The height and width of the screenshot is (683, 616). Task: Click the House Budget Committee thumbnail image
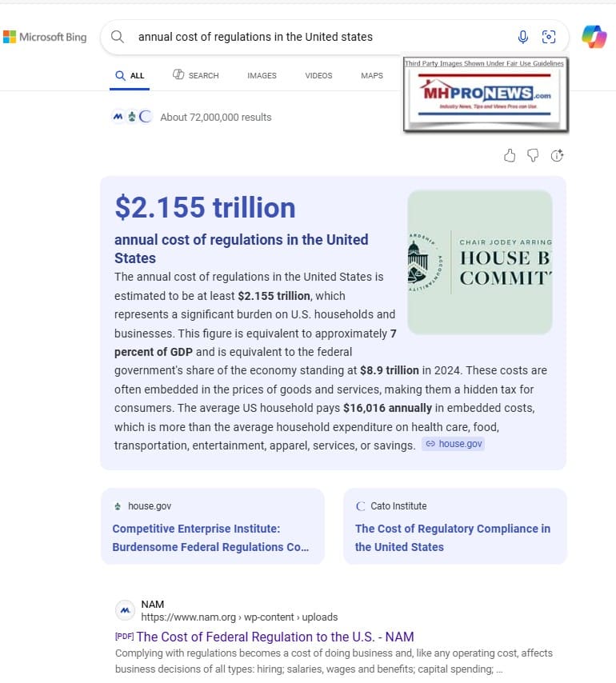tap(479, 262)
